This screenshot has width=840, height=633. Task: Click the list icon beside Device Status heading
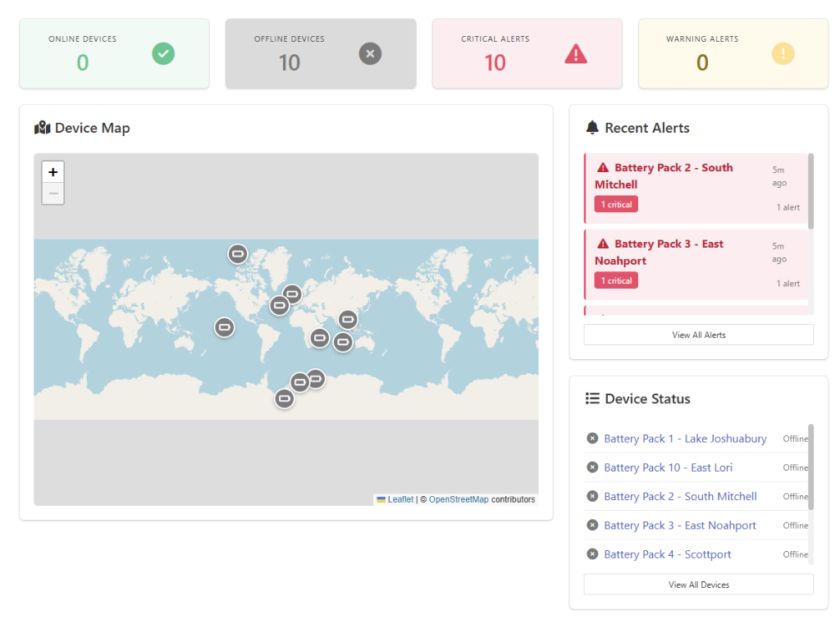pyautogui.click(x=592, y=398)
